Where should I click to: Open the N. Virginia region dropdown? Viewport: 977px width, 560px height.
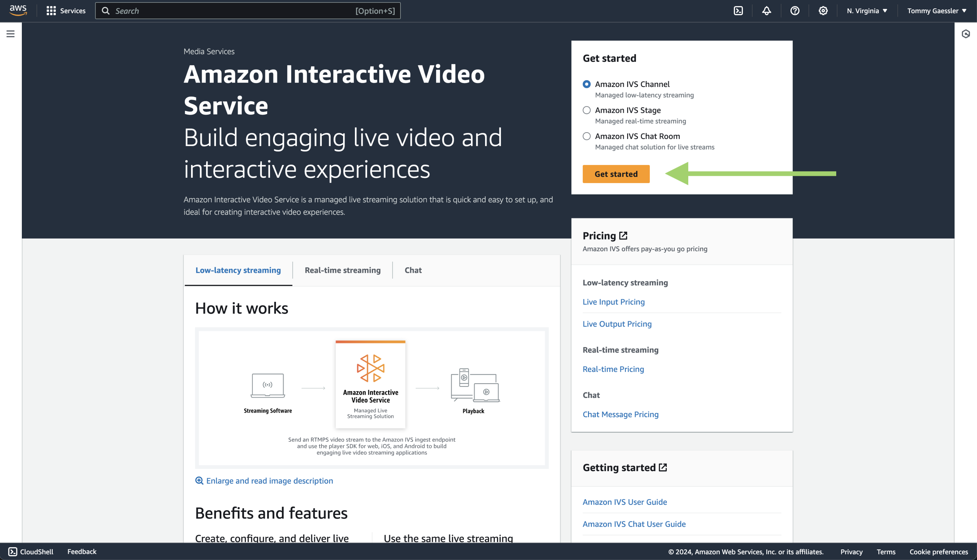click(x=866, y=10)
